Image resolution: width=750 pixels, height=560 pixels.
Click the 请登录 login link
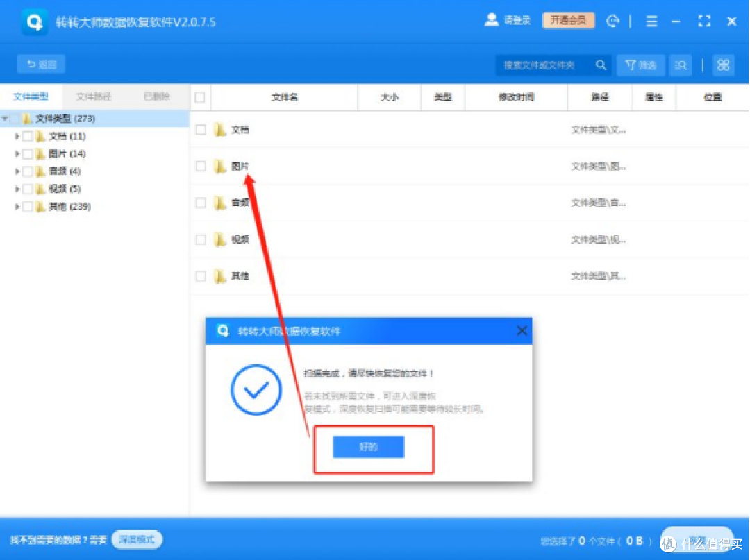point(517,21)
